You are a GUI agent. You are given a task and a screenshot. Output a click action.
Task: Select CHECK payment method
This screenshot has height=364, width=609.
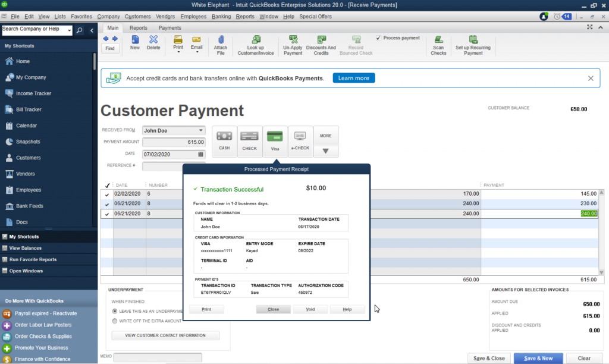[249, 142]
